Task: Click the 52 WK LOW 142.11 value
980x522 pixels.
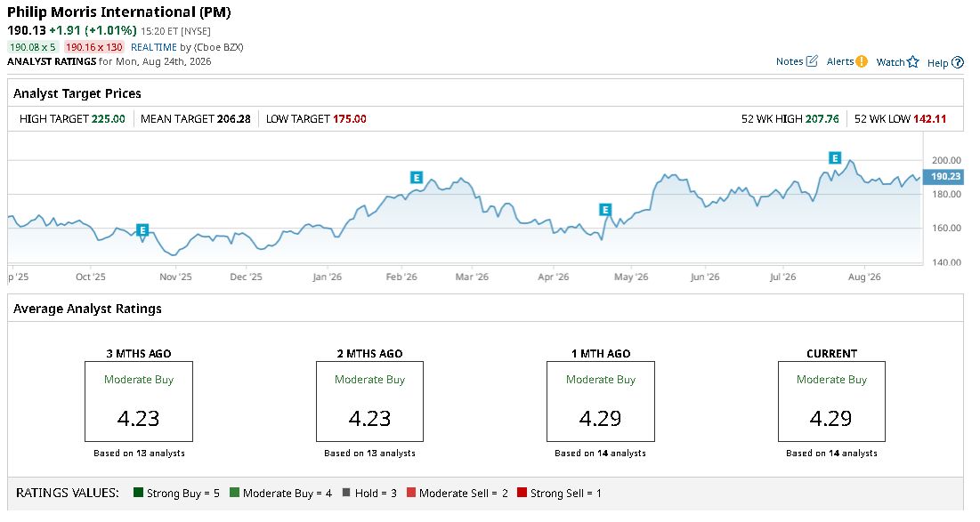Action: click(929, 118)
